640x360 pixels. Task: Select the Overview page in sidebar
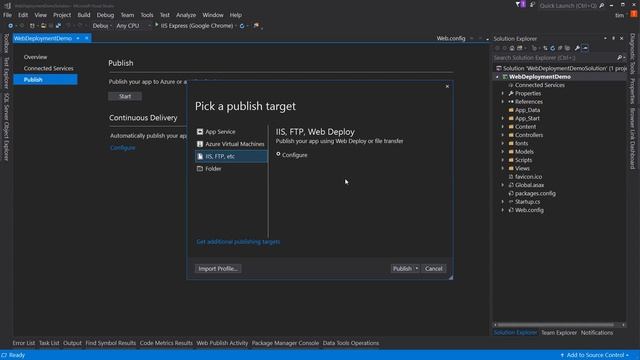[36, 57]
